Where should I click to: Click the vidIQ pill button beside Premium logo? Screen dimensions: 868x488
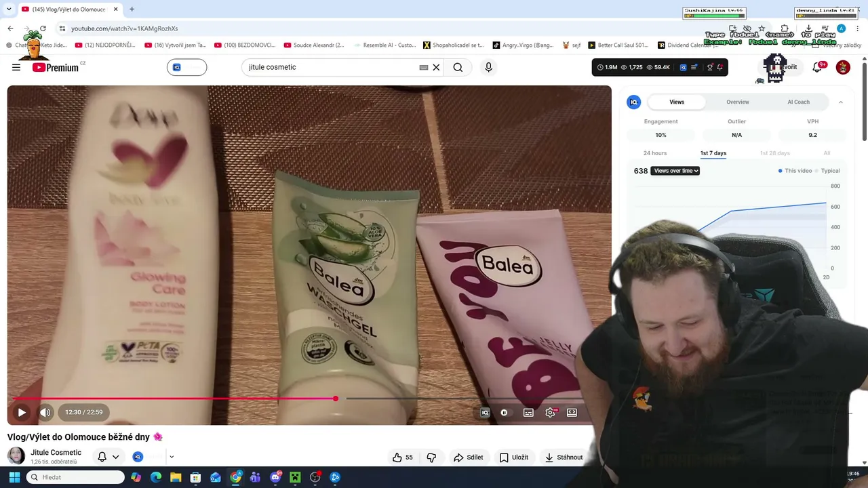[x=186, y=67]
